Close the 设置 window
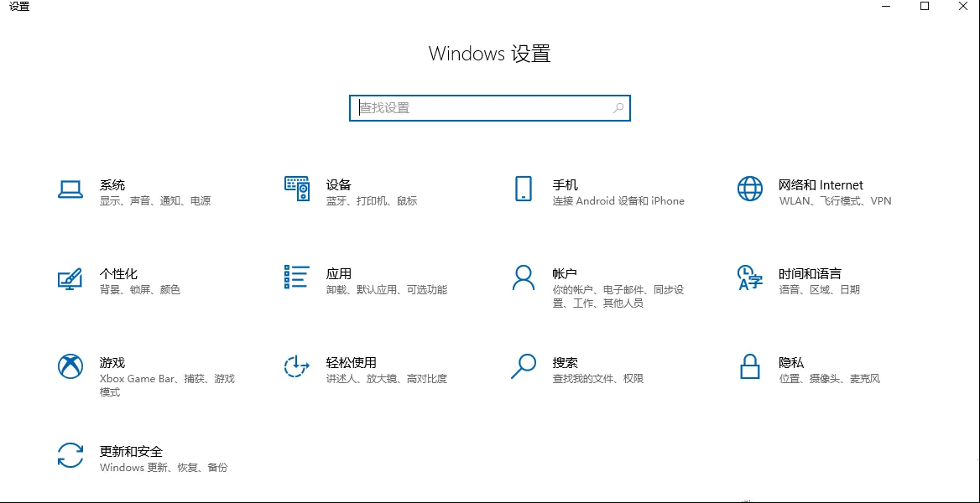Image resolution: width=980 pixels, height=503 pixels. click(x=962, y=6)
